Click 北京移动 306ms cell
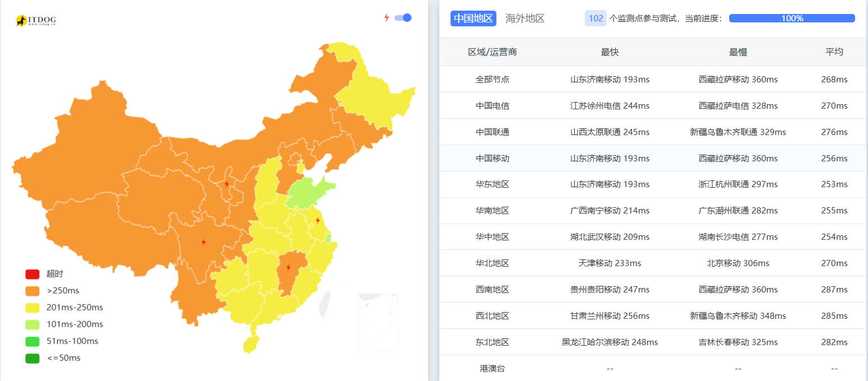The width and height of the screenshot is (868, 381). click(x=738, y=263)
